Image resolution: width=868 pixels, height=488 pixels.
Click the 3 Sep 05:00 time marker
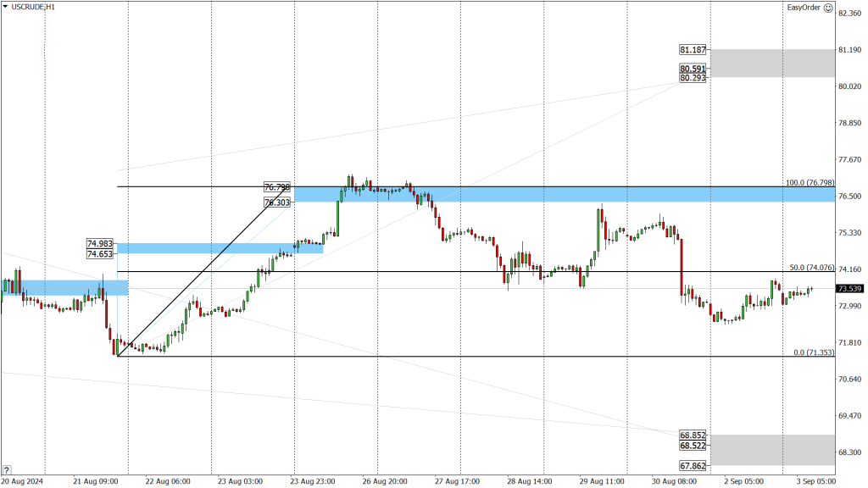[x=816, y=481]
